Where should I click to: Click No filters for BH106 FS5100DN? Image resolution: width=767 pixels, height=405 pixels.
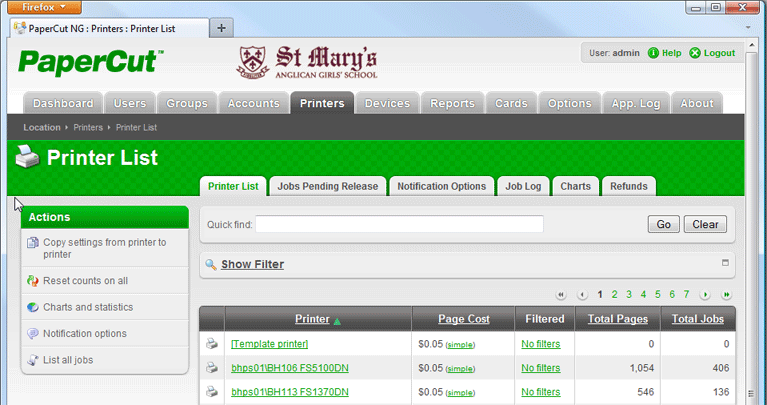point(541,368)
